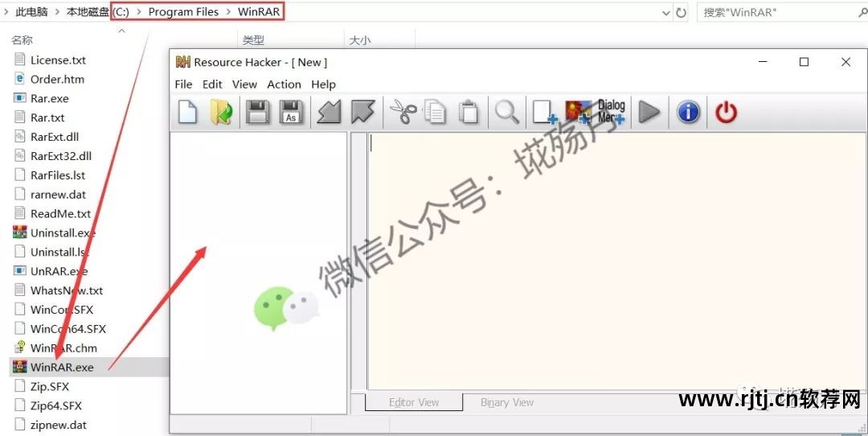Select License.txt in Explorer file list
Viewport: 868px width, 436px height.
[x=58, y=60]
